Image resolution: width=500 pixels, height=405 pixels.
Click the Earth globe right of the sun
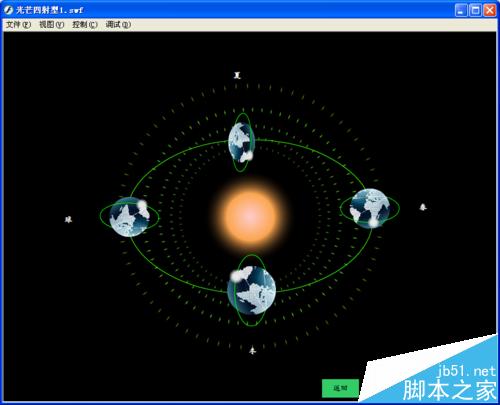(370, 208)
